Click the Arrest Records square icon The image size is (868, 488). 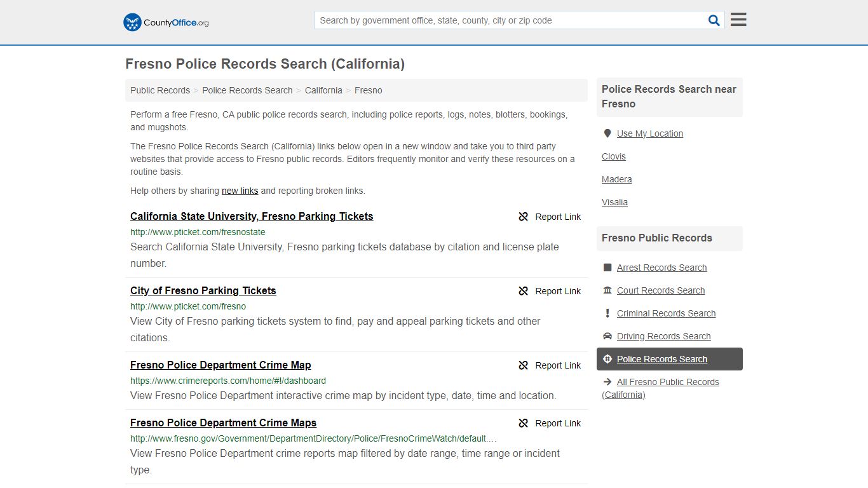[x=607, y=268]
